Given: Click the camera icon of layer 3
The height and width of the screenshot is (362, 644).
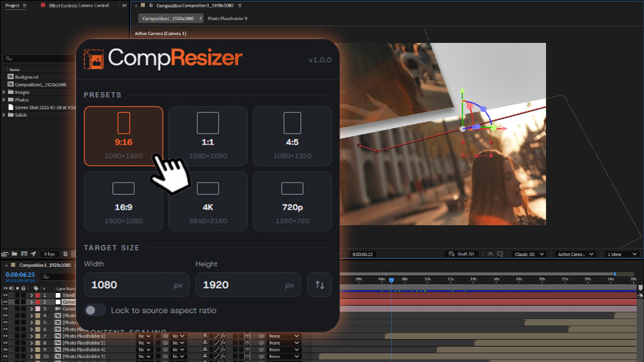Looking at the screenshot, I should 58,308.
